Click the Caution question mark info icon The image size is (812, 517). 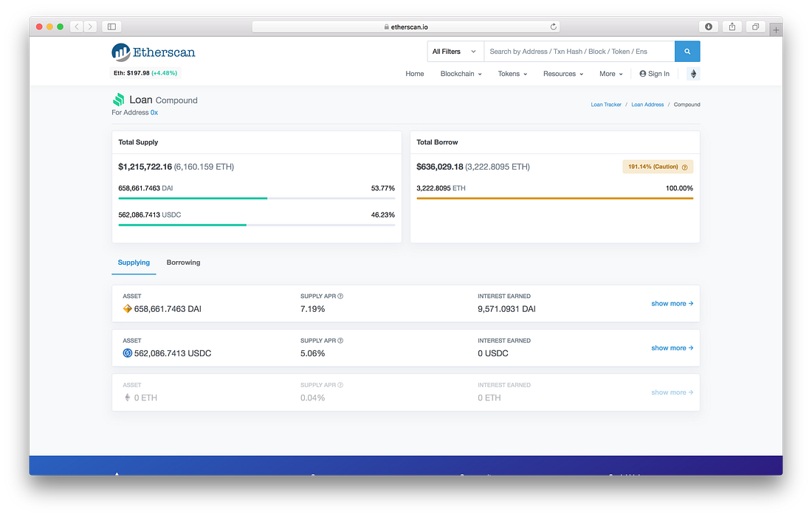pyautogui.click(x=684, y=167)
